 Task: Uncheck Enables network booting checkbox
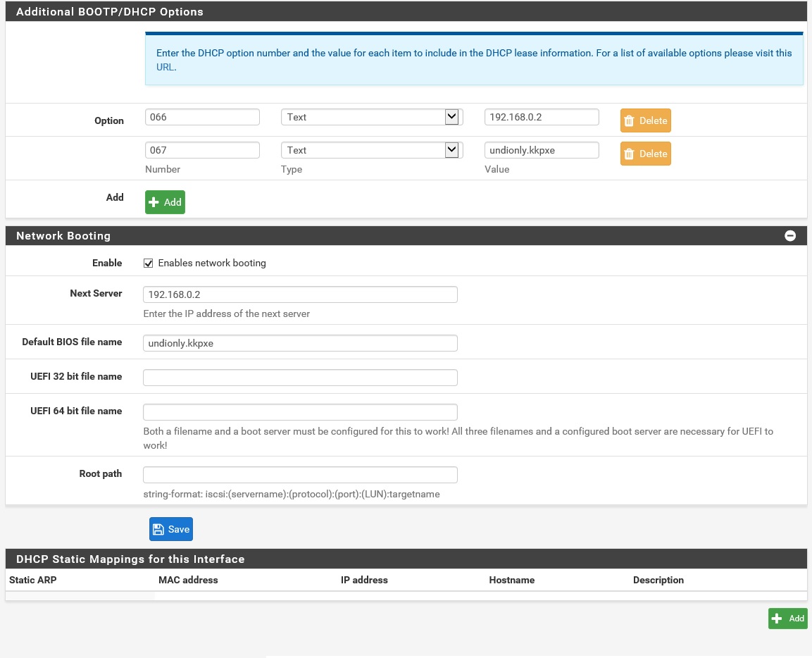[x=148, y=263]
